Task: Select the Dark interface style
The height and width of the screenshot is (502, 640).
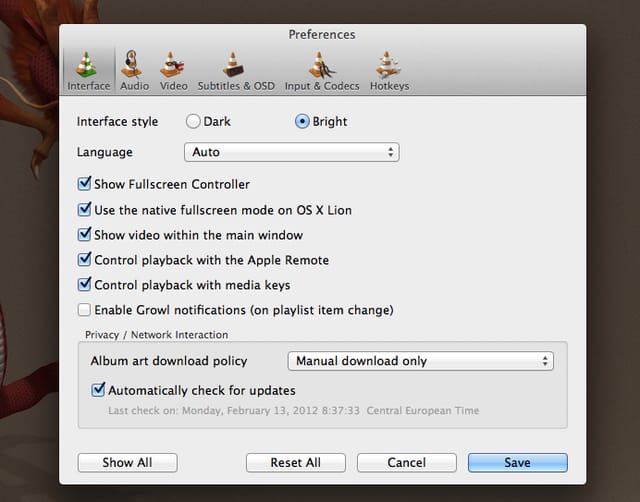Action: 193,121
